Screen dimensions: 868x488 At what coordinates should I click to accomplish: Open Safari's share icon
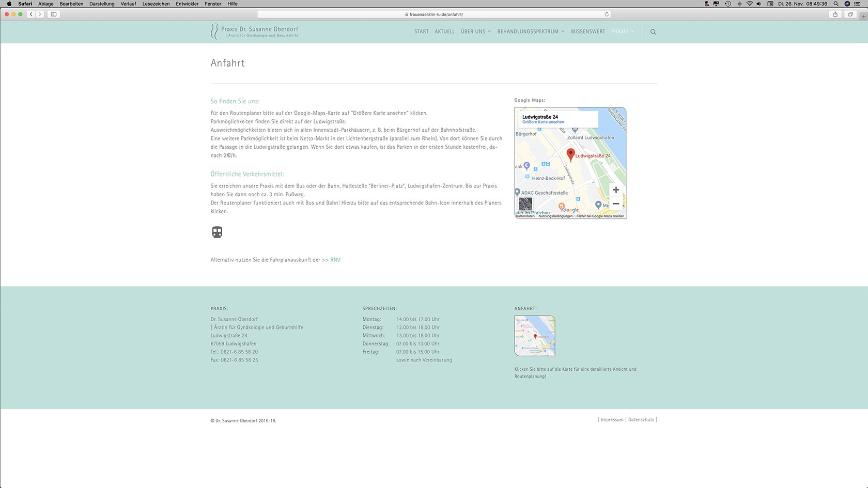coord(835,14)
